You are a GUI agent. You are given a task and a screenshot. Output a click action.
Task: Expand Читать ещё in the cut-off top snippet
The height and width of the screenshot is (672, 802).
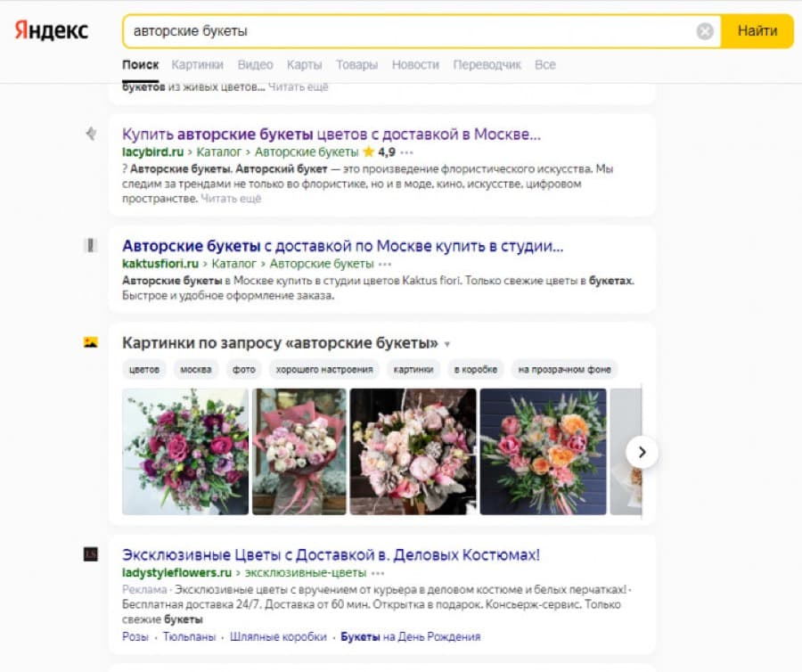pos(298,87)
